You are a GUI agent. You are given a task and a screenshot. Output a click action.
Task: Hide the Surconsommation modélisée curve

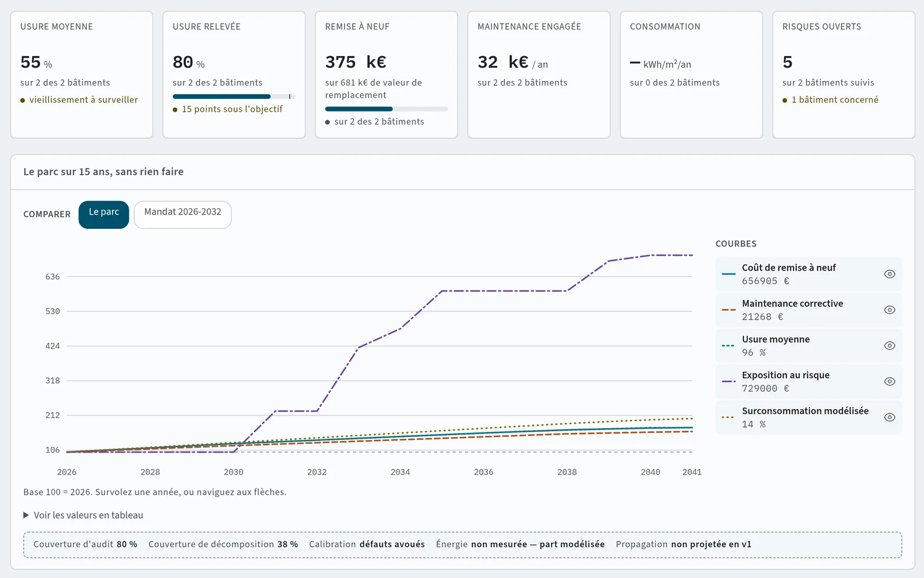tap(889, 417)
